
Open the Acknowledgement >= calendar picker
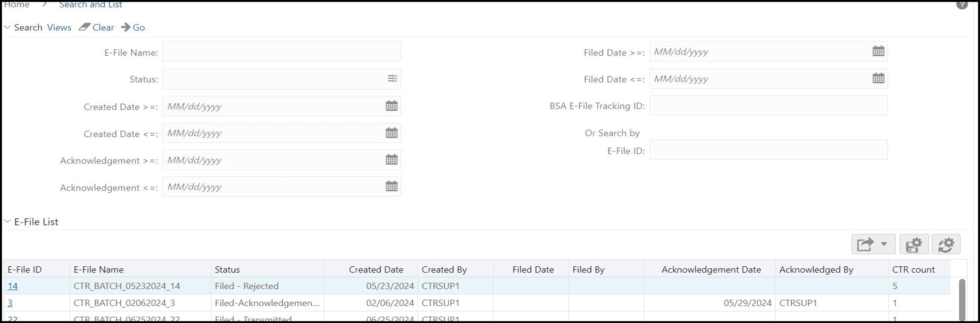[x=391, y=159]
